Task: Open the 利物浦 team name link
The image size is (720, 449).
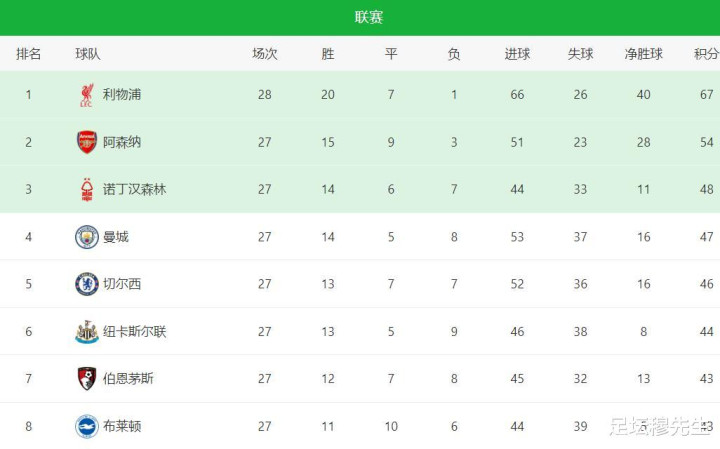Action: (122, 95)
